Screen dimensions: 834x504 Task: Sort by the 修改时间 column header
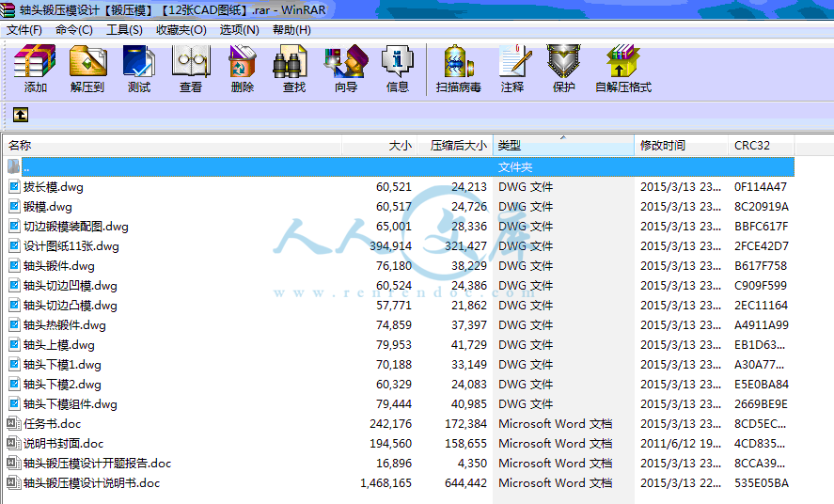coord(682,145)
